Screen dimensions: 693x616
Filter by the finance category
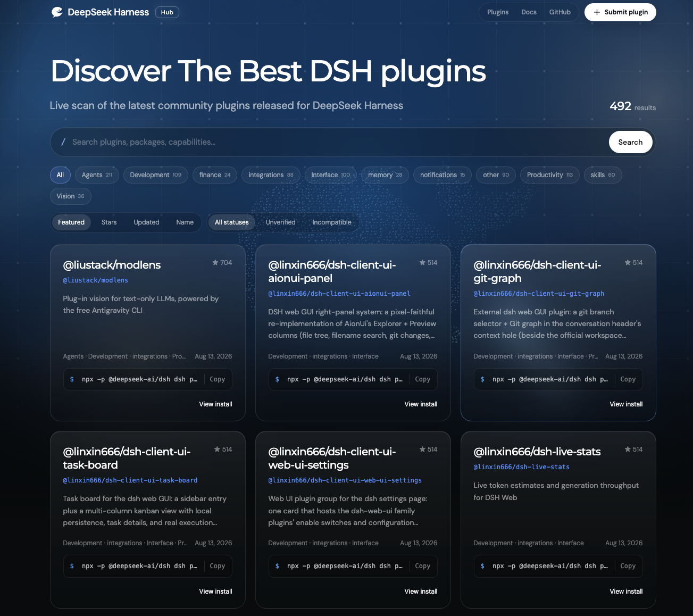(215, 175)
